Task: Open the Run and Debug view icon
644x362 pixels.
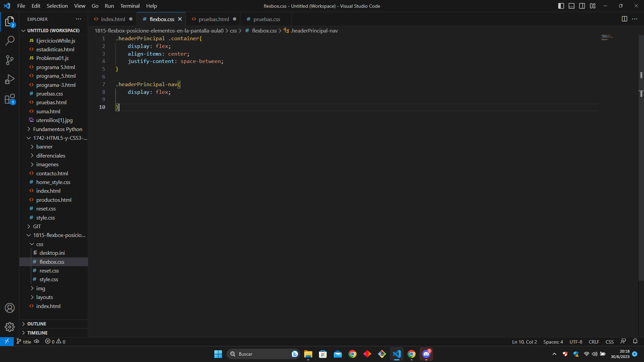Action: [10, 79]
